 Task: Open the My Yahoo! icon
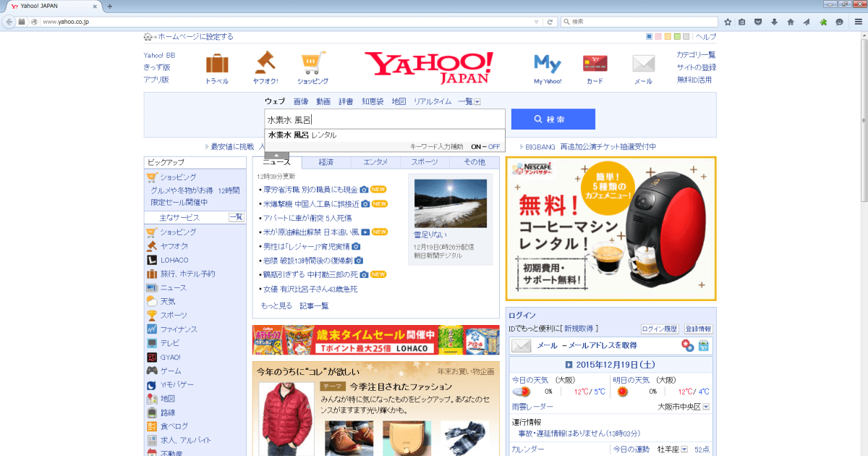pos(548,64)
